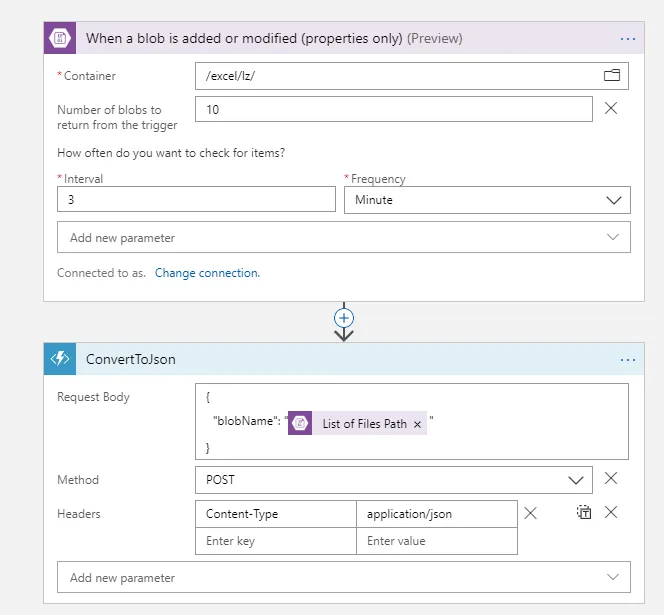Remove the List of Files Path token

[x=418, y=424]
